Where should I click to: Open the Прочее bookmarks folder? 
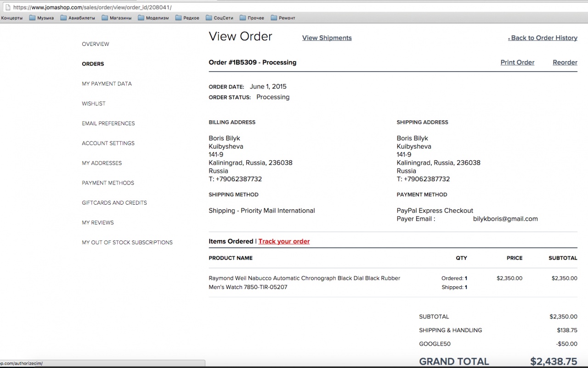pos(252,18)
